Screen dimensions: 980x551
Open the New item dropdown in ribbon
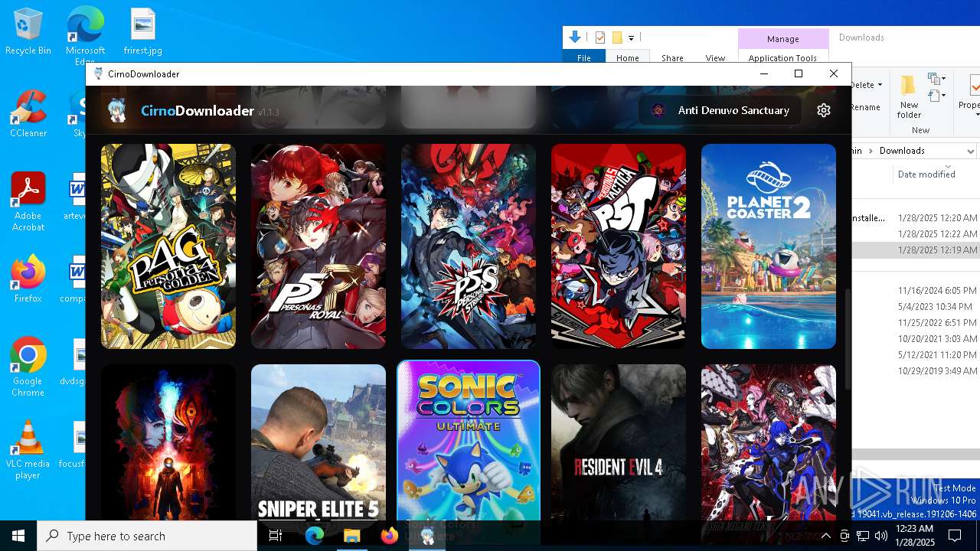(936, 79)
